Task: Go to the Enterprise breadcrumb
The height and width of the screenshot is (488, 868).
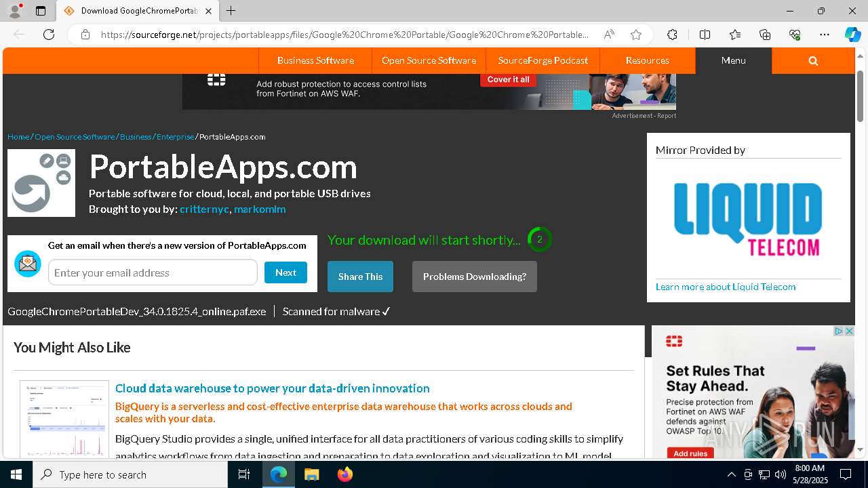Action: point(175,137)
